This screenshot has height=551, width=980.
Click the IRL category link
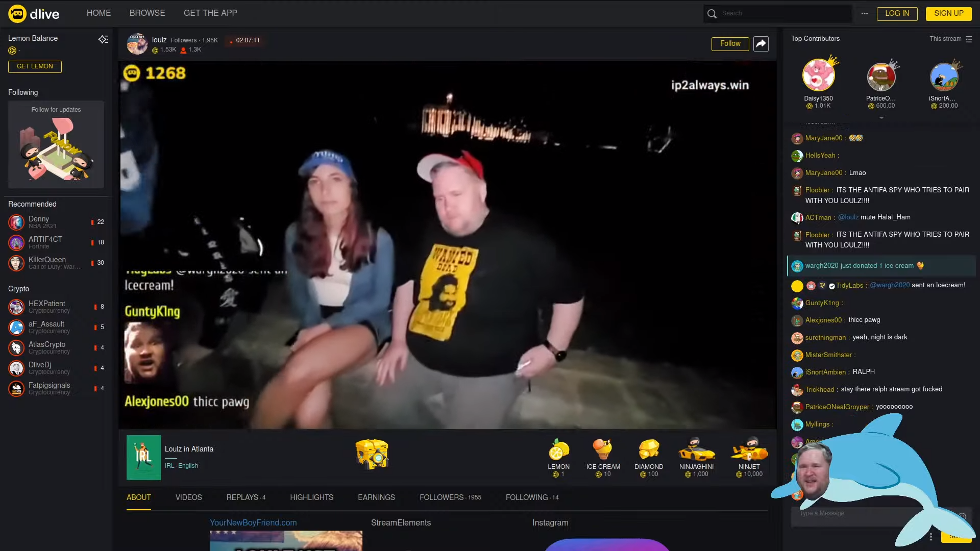tap(169, 466)
